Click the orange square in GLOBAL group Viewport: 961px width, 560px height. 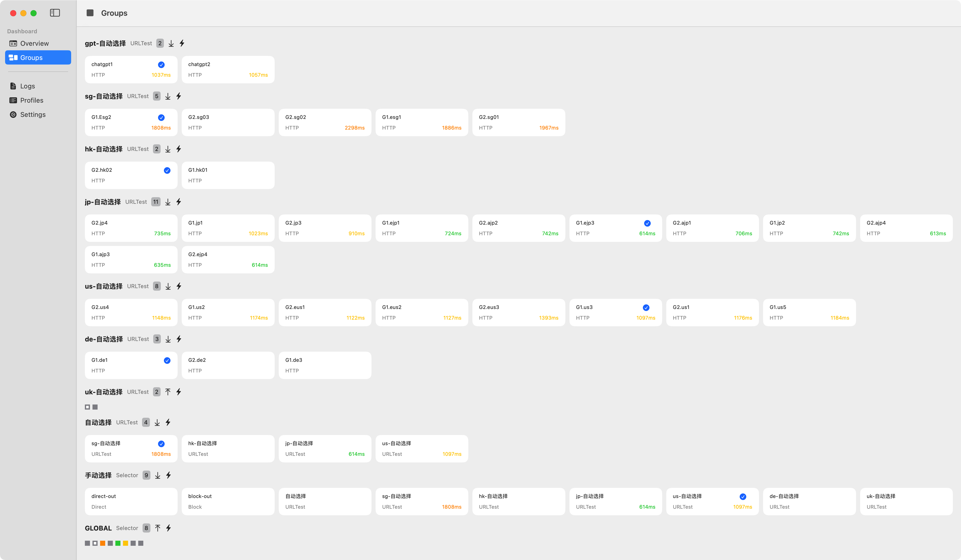[103, 543]
